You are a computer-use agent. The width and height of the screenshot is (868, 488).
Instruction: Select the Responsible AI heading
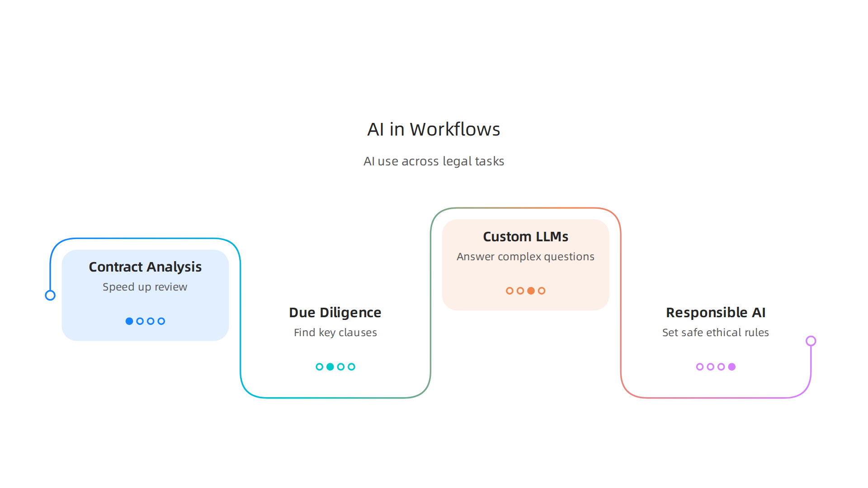pyautogui.click(x=716, y=313)
